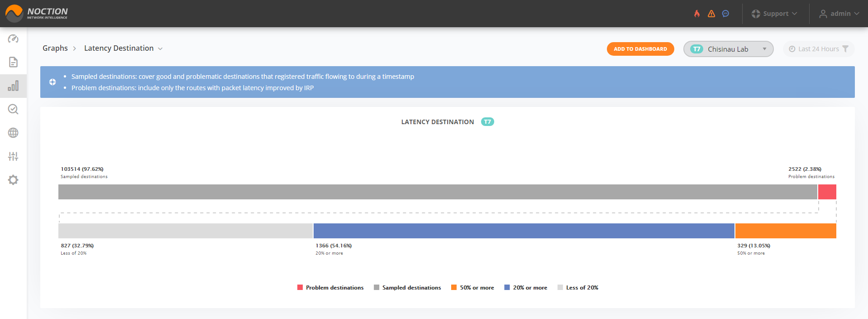Click the 827 (32.79%) label
This screenshot has height=319, width=868.
pyautogui.click(x=77, y=246)
